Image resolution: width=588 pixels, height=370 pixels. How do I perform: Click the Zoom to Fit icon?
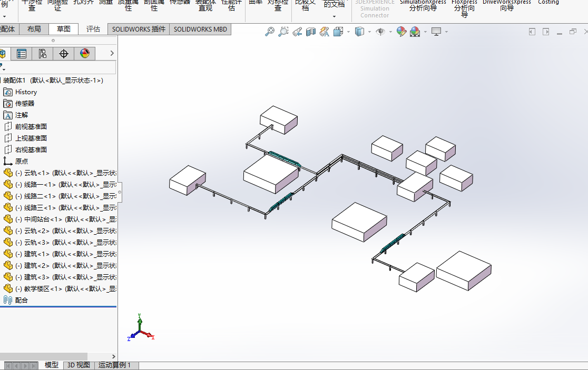point(270,32)
